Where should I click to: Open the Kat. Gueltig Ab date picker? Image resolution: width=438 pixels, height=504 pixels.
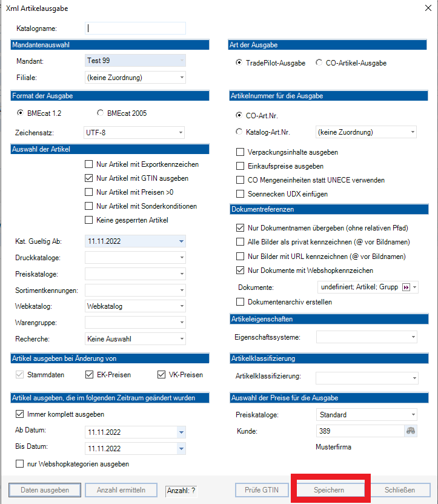[x=181, y=241]
